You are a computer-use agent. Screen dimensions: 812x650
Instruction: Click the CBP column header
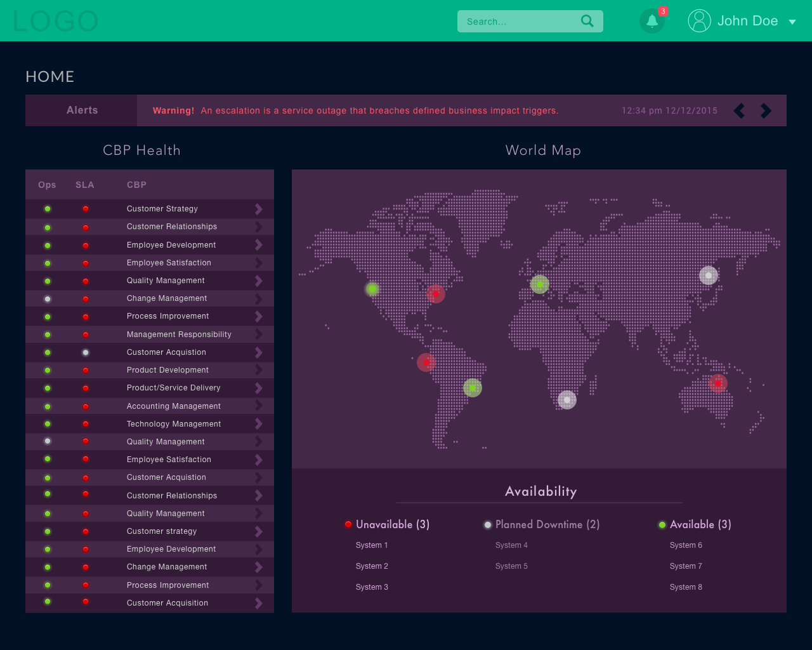[136, 185]
